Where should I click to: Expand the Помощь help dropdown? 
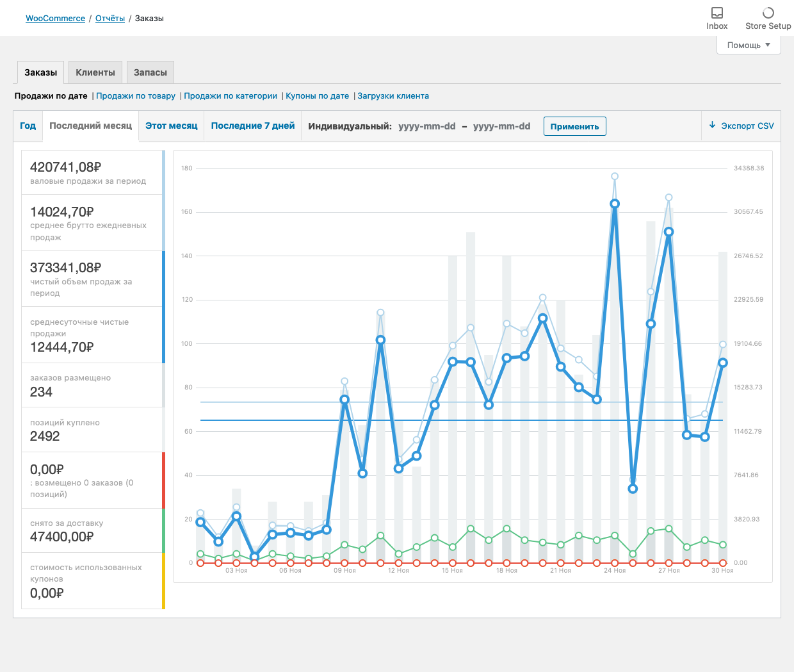pyautogui.click(x=748, y=45)
